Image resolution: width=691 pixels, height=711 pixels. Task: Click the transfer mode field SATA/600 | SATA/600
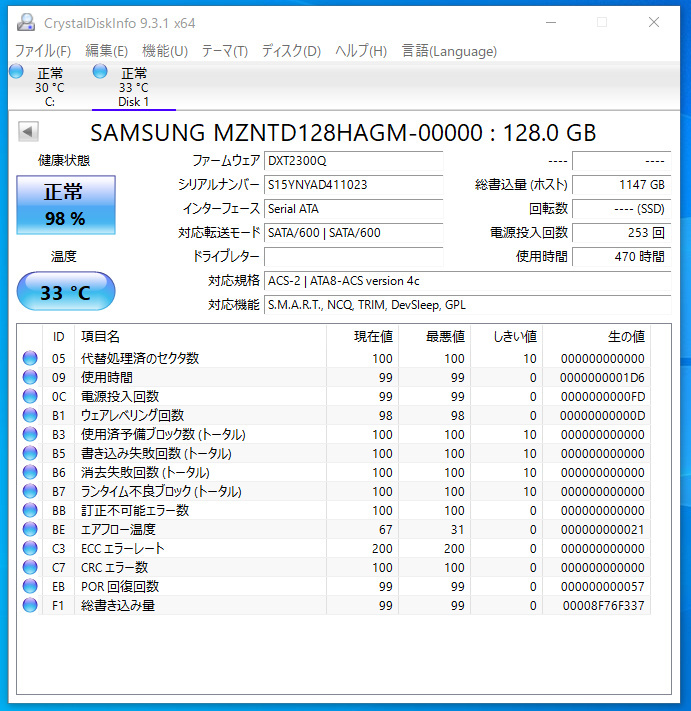[353, 233]
